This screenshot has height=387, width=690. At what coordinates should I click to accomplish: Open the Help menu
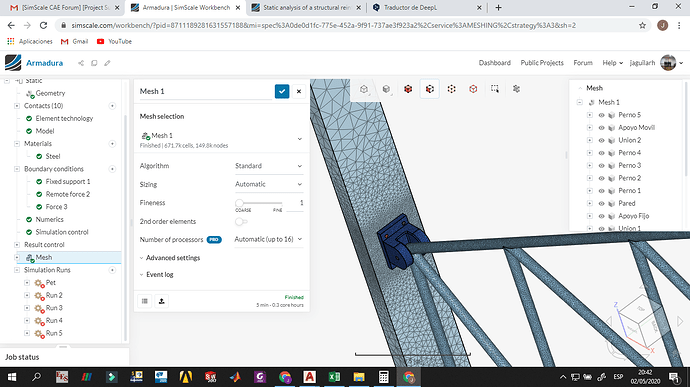(613, 63)
